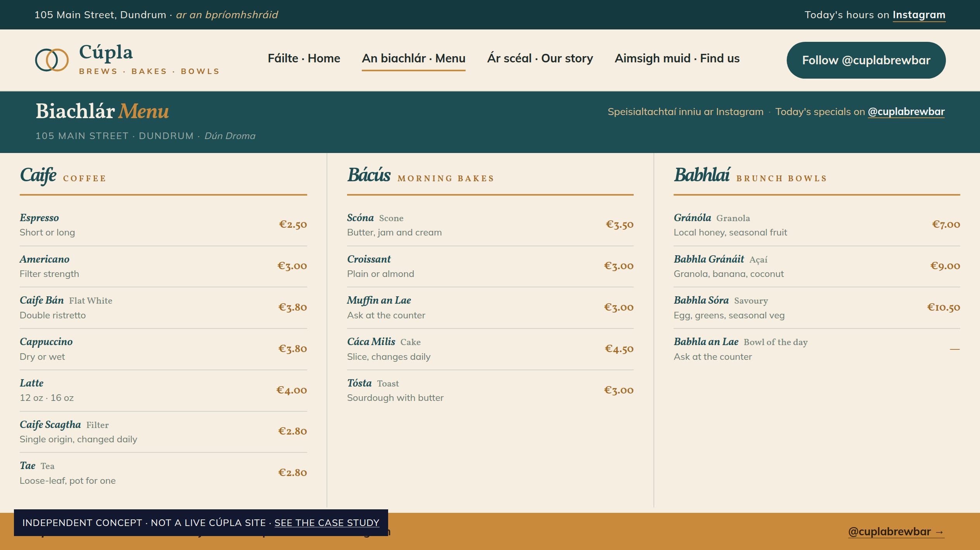
Task: Click the Croissant item name
Action: click(369, 259)
